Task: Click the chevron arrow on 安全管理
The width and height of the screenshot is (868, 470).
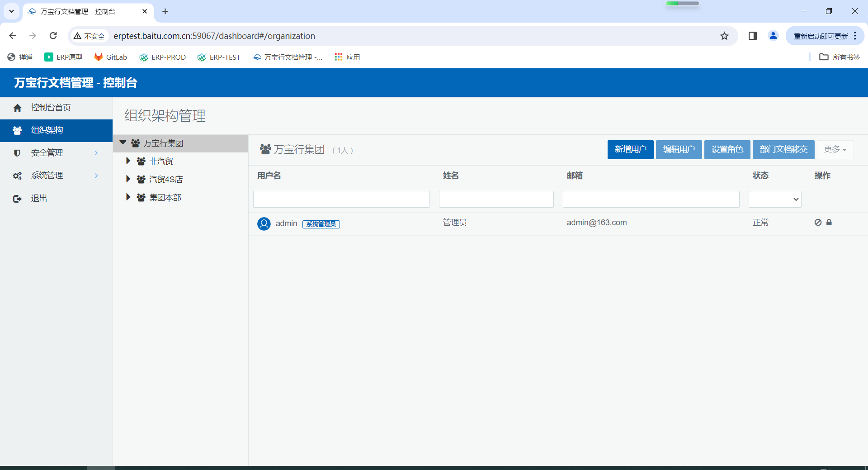Action: coord(96,153)
